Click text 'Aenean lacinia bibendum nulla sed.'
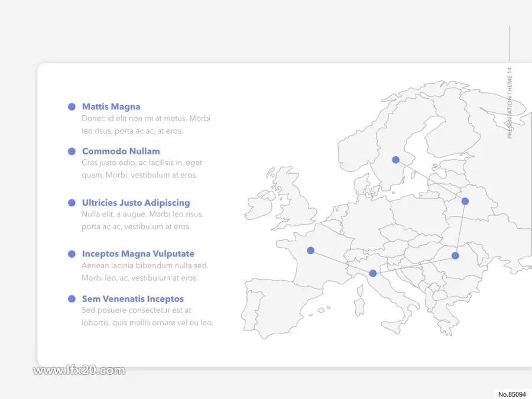The width and height of the screenshot is (532, 399). point(145,265)
